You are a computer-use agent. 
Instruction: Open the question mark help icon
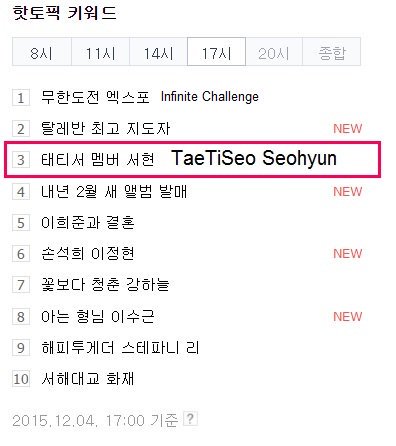click(190, 419)
